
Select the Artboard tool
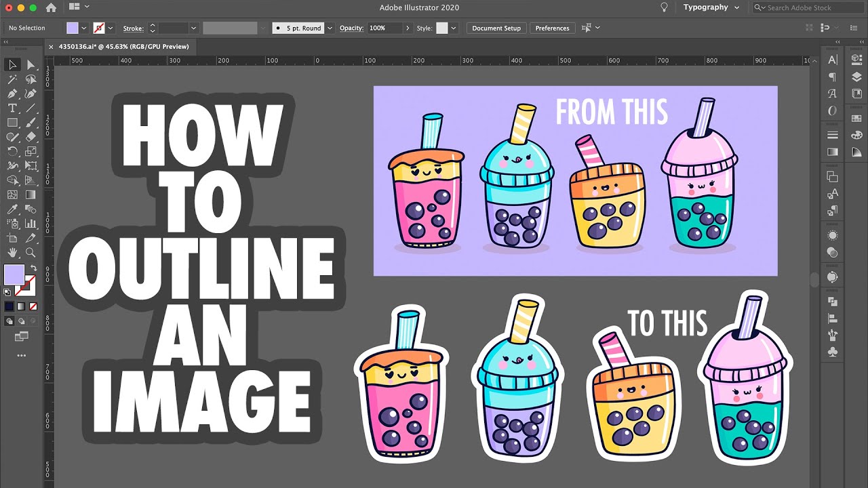pyautogui.click(x=12, y=238)
